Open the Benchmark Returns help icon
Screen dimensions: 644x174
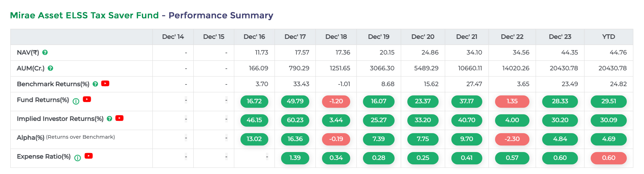[x=95, y=84]
